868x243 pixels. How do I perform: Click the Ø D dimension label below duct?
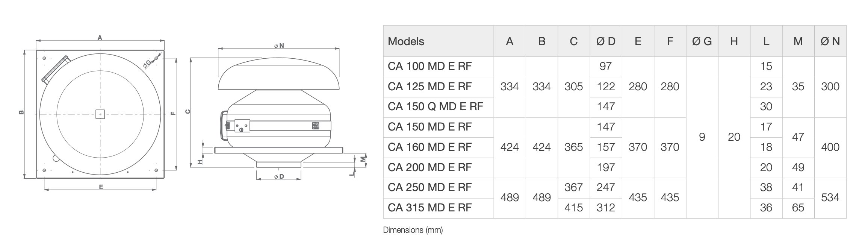tap(278, 176)
